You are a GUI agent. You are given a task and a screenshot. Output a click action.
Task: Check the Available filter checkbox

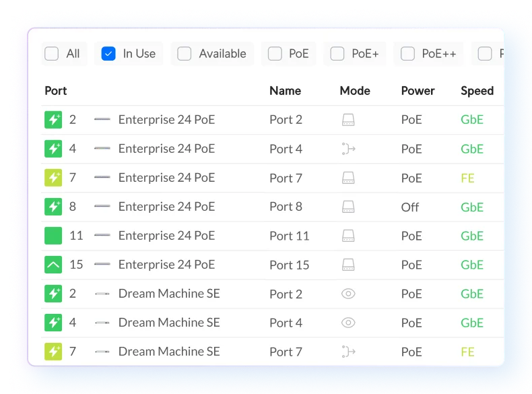click(185, 54)
